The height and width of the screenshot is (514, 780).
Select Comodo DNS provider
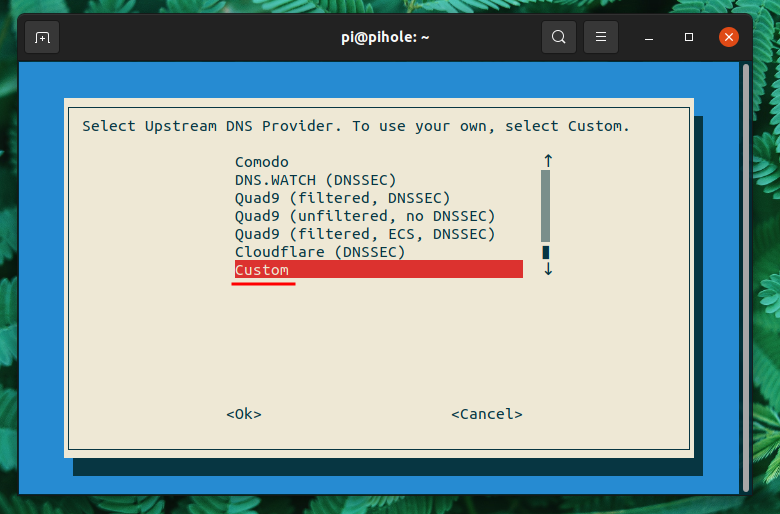click(262, 162)
